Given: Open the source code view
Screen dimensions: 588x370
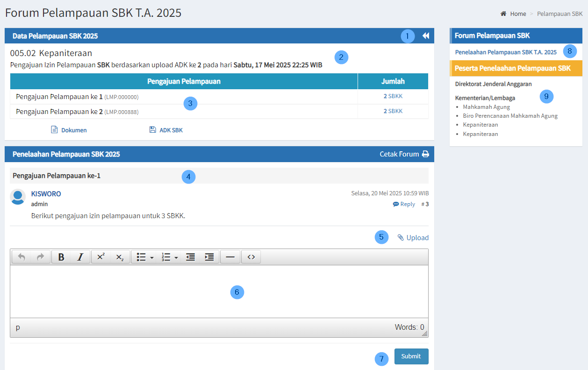Looking at the screenshot, I should tap(251, 257).
